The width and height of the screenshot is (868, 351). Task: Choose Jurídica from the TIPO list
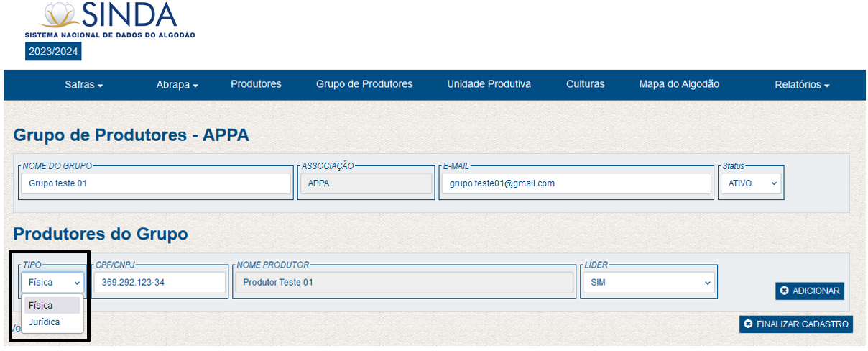click(45, 322)
